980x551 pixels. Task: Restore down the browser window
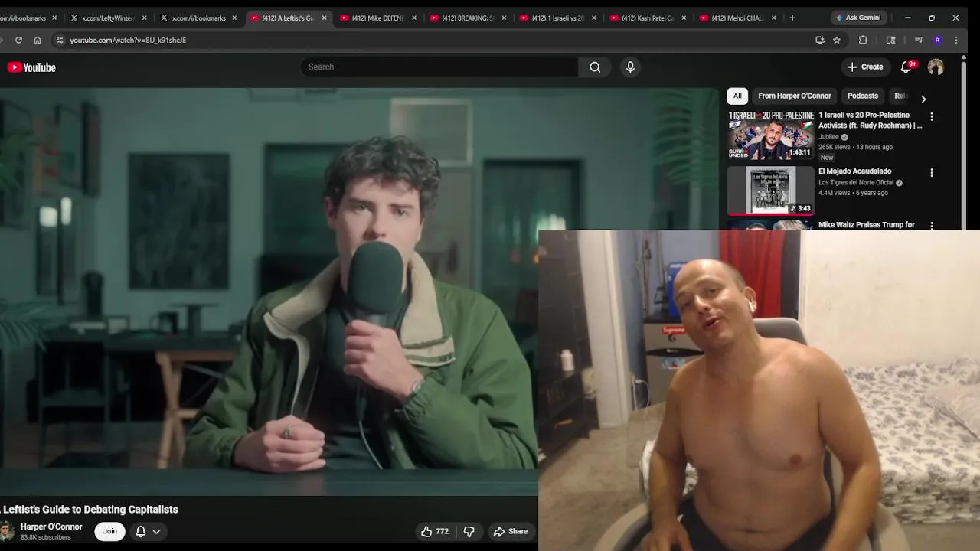[x=932, y=18]
